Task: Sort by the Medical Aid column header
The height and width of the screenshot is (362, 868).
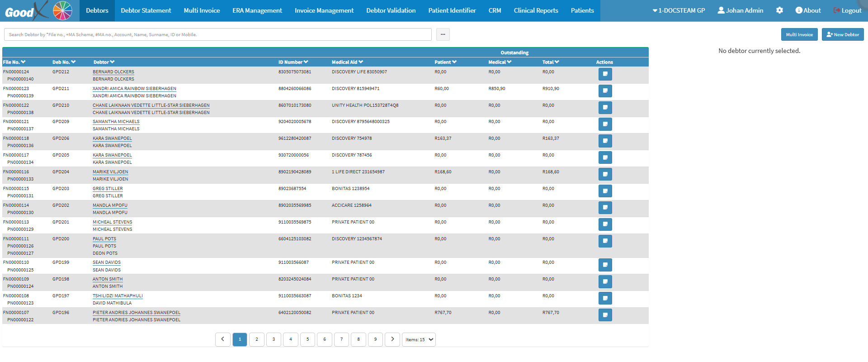Action: [x=347, y=62]
